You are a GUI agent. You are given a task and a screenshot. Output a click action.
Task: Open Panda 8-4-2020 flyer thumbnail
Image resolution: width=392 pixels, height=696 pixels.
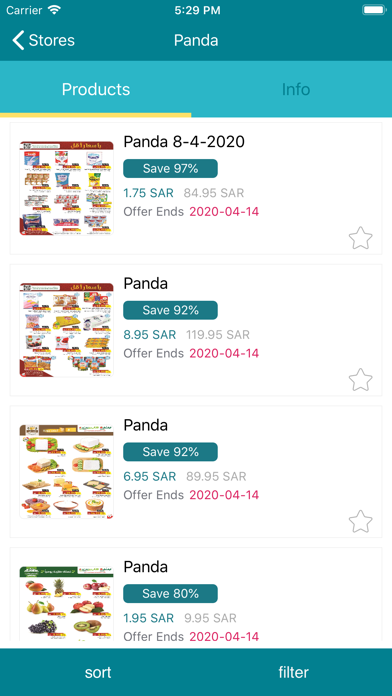point(67,188)
